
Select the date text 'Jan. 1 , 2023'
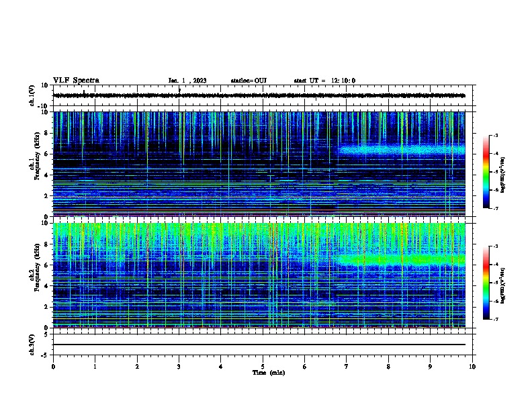tap(187, 81)
